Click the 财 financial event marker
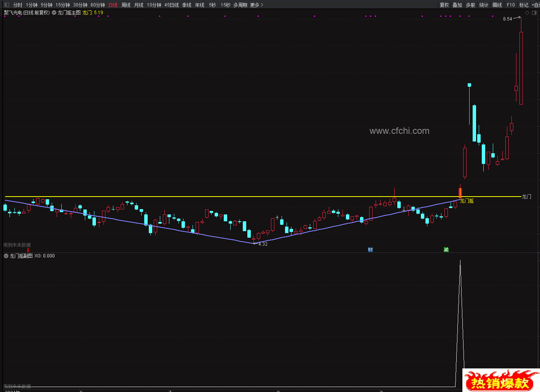Image resolution: width=540 pixels, height=392 pixels. tap(370, 250)
